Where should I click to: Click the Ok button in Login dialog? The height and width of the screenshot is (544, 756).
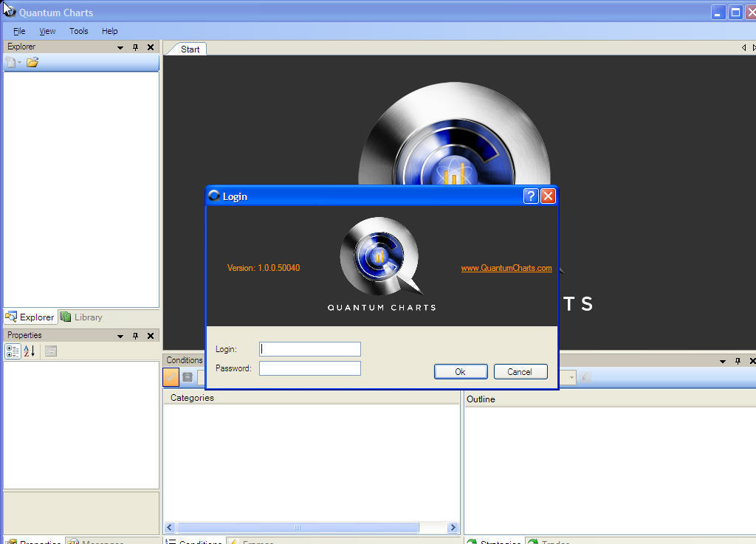point(461,371)
